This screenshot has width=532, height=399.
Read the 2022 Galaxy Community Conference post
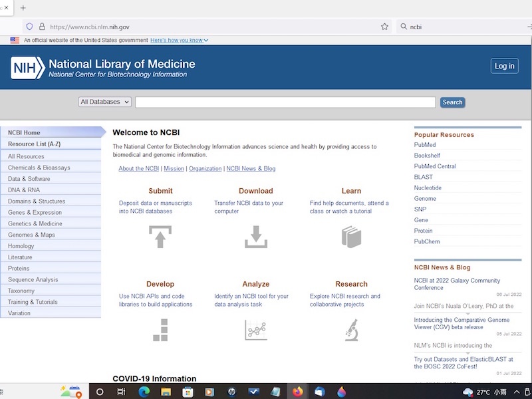[x=457, y=284]
